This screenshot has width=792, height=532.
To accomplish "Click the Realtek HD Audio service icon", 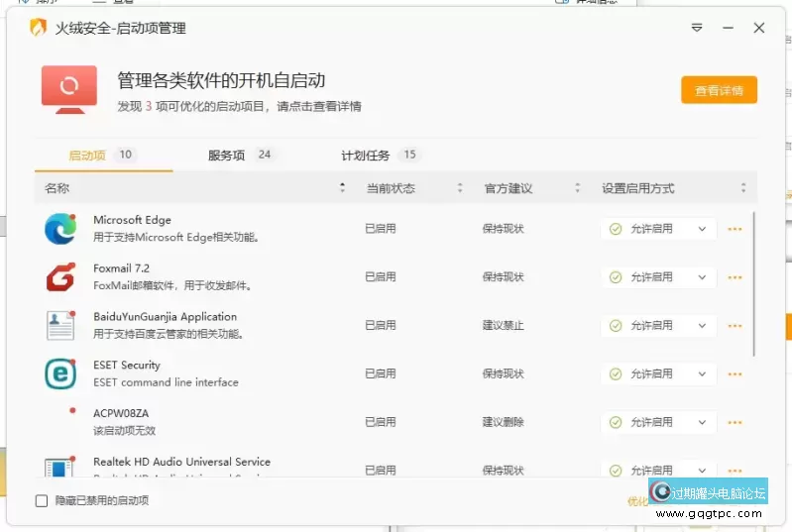I will coord(59,467).
